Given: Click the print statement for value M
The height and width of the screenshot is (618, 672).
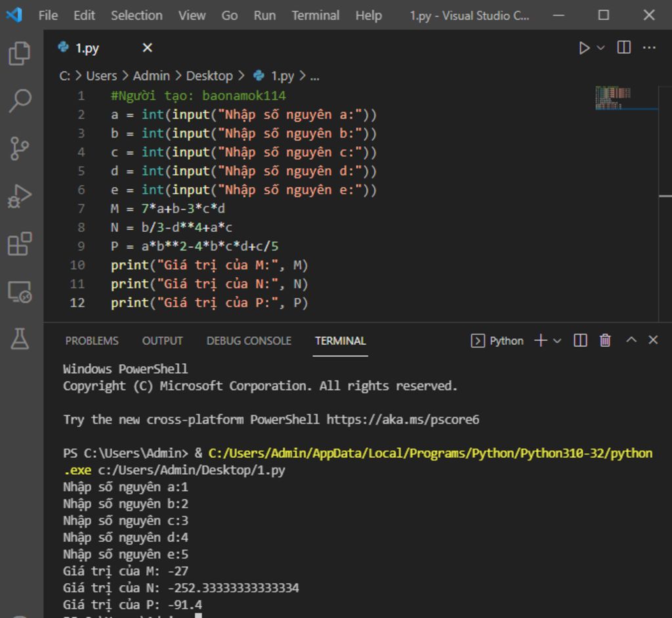Looking at the screenshot, I should (x=209, y=265).
